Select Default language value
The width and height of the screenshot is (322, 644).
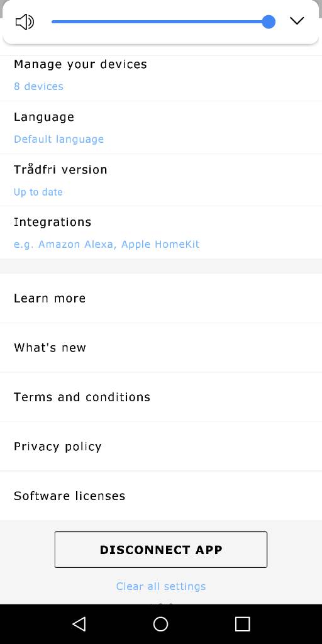[58, 139]
